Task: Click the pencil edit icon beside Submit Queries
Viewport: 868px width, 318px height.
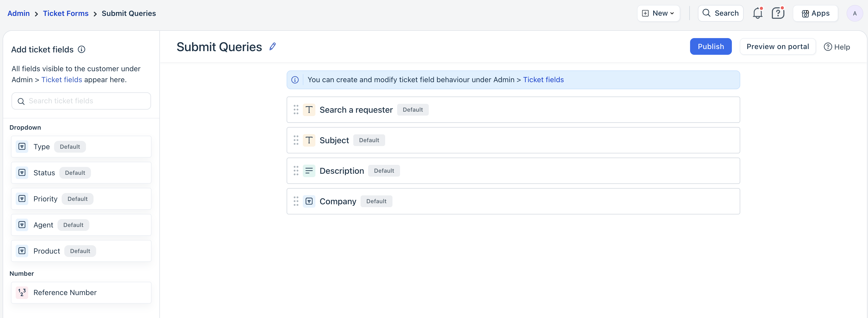Action: pyautogui.click(x=273, y=46)
